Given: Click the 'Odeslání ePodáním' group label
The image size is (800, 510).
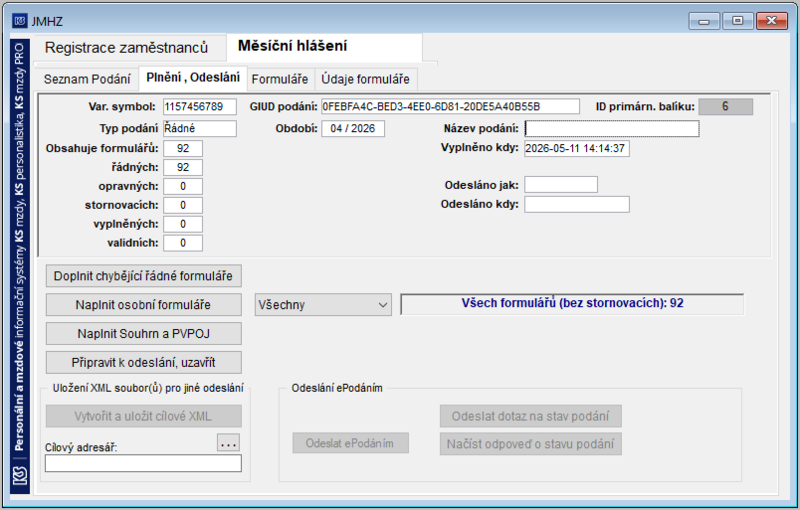Looking at the screenshot, I should (x=337, y=388).
